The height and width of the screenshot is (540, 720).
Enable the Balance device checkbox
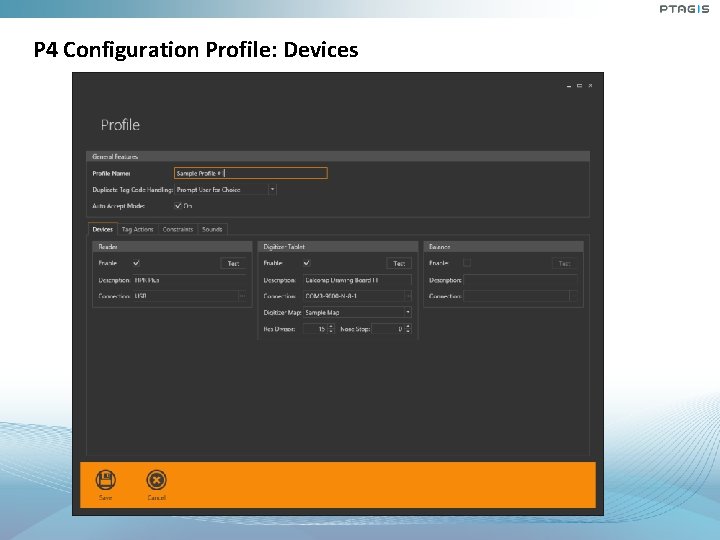click(467, 263)
